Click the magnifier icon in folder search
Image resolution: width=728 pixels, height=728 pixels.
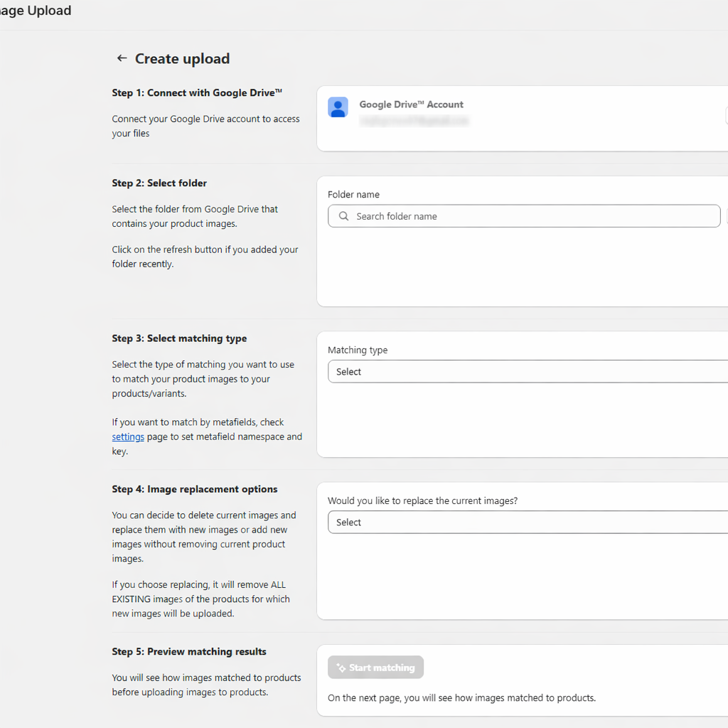[x=344, y=216]
